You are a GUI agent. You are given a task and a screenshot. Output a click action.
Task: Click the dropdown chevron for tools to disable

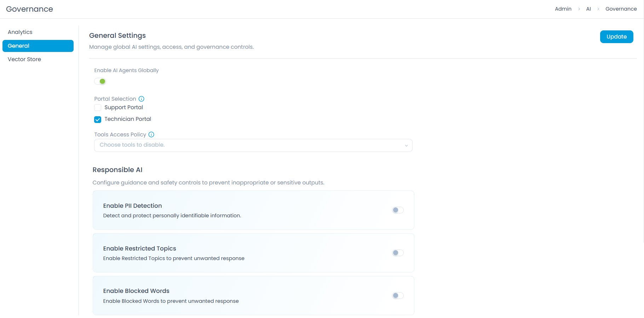(x=406, y=146)
